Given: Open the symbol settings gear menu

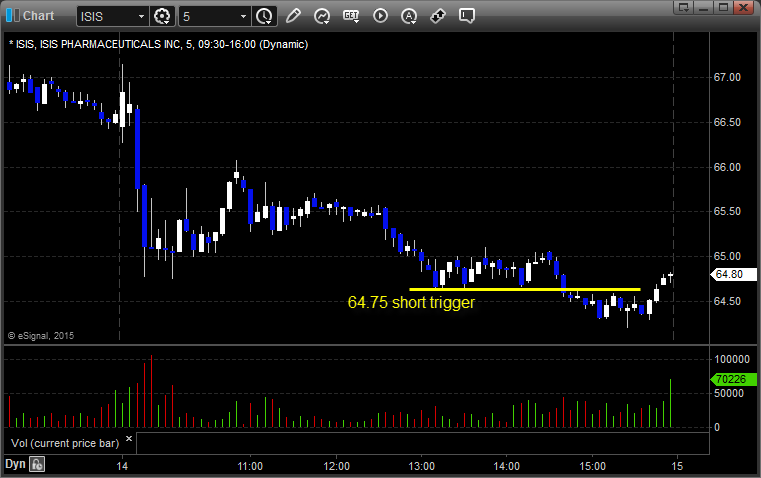Looking at the screenshot, I should pos(162,16).
